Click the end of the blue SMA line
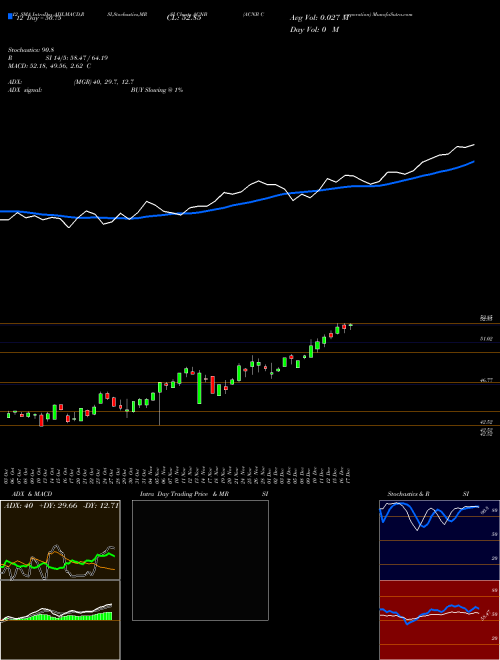 click(x=474, y=161)
